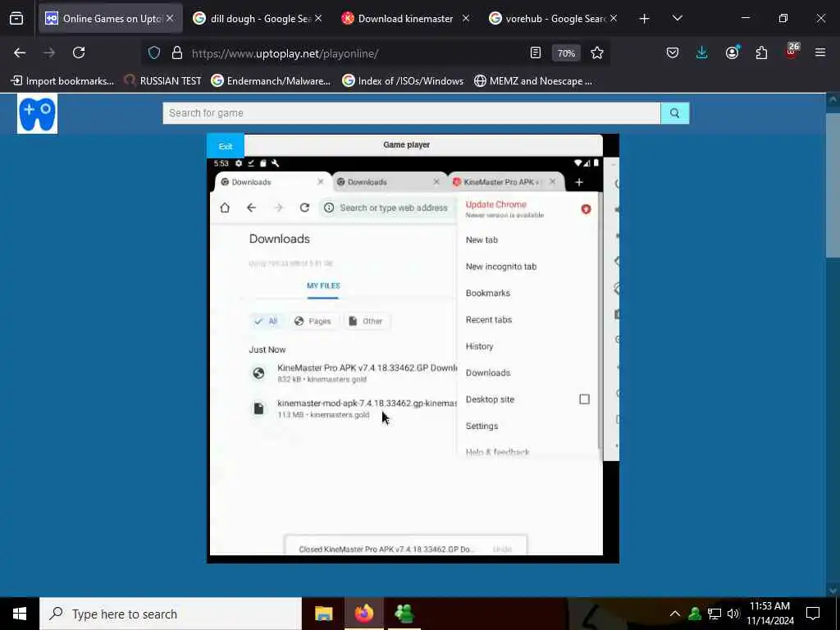Image resolution: width=840 pixels, height=630 pixels.
Task: Open MEMZ and Noescape bookmark
Action: click(533, 81)
